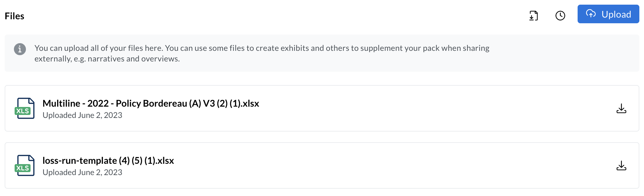Download the loss-run-template file
Viewport: 644px width, 196px height.
(x=621, y=165)
